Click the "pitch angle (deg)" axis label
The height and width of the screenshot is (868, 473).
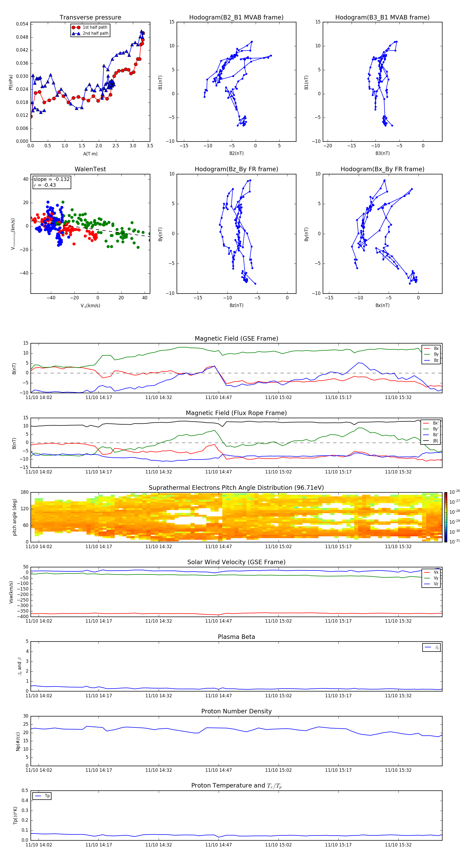14,517
